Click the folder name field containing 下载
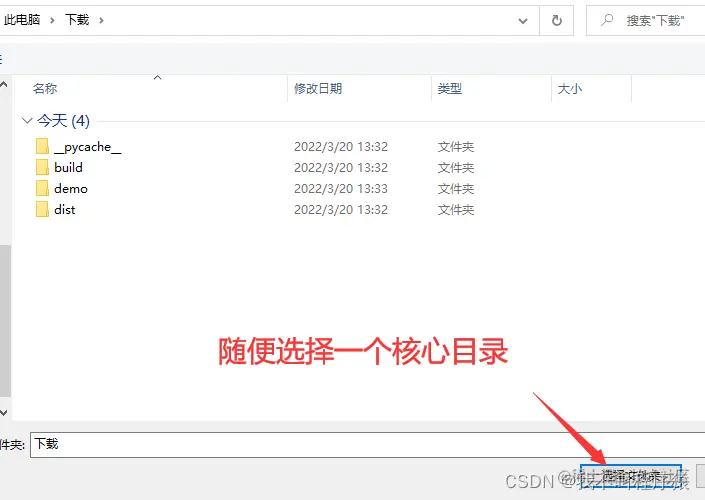The image size is (705, 500). pyautogui.click(x=367, y=445)
